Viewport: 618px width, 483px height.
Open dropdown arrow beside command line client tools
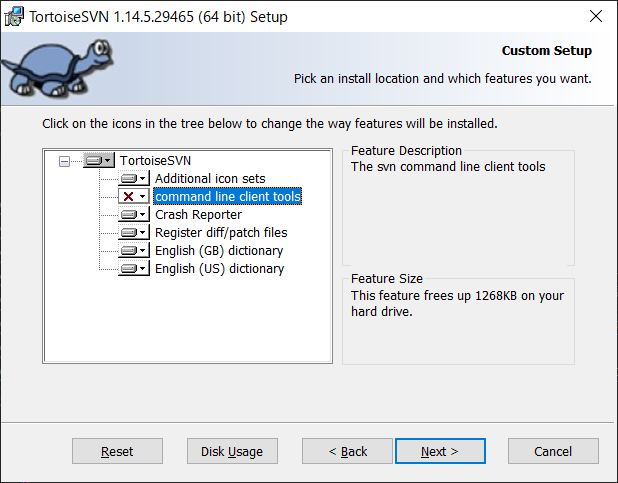point(143,196)
